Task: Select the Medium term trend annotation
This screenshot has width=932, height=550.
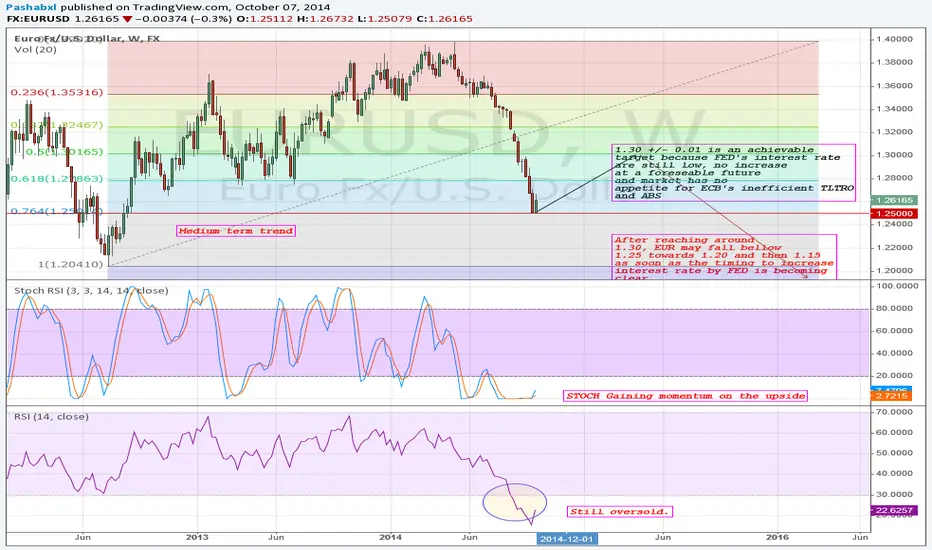Action: (x=236, y=231)
